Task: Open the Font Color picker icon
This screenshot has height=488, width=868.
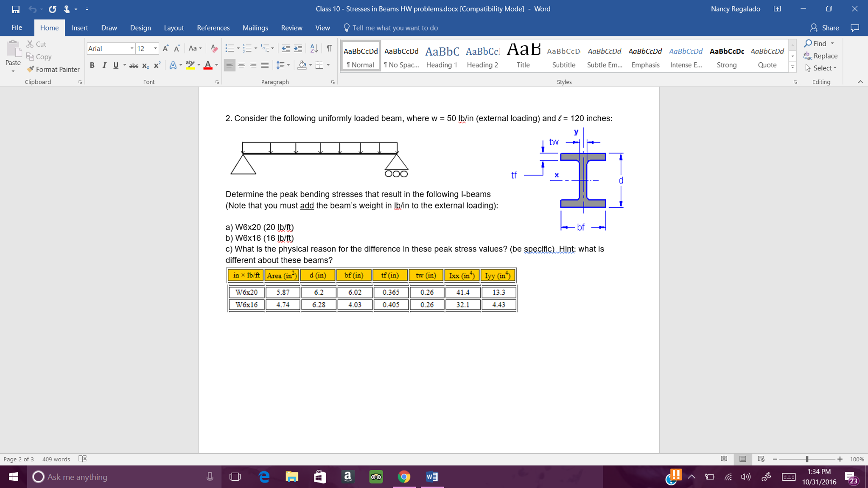Action: (x=207, y=65)
